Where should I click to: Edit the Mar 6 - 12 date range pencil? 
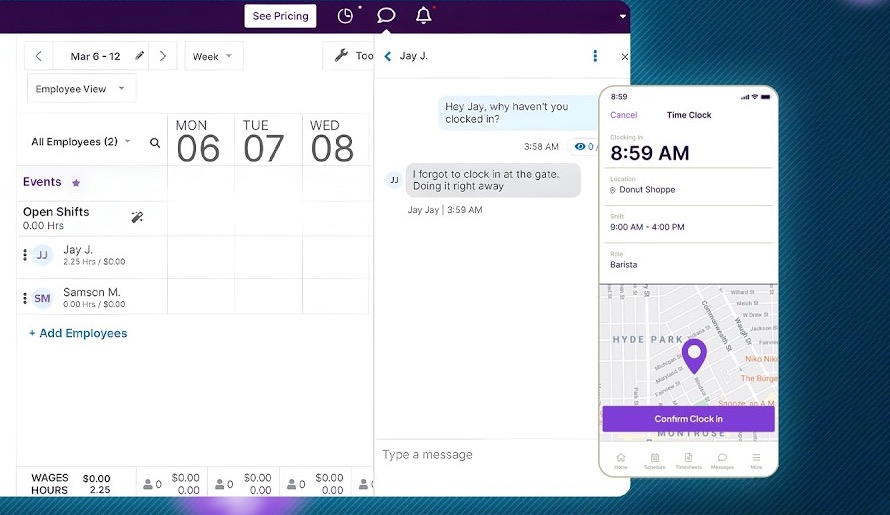click(x=140, y=56)
